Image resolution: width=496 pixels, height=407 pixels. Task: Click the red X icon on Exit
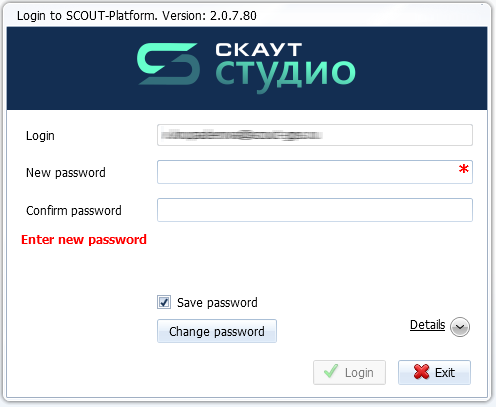(x=421, y=372)
